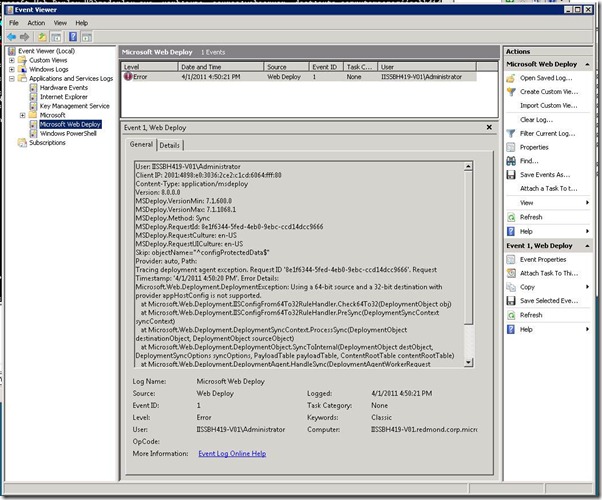The width and height of the screenshot is (602, 500).
Task: Click the Windows PowerShell log icon
Action: tap(33, 133)
